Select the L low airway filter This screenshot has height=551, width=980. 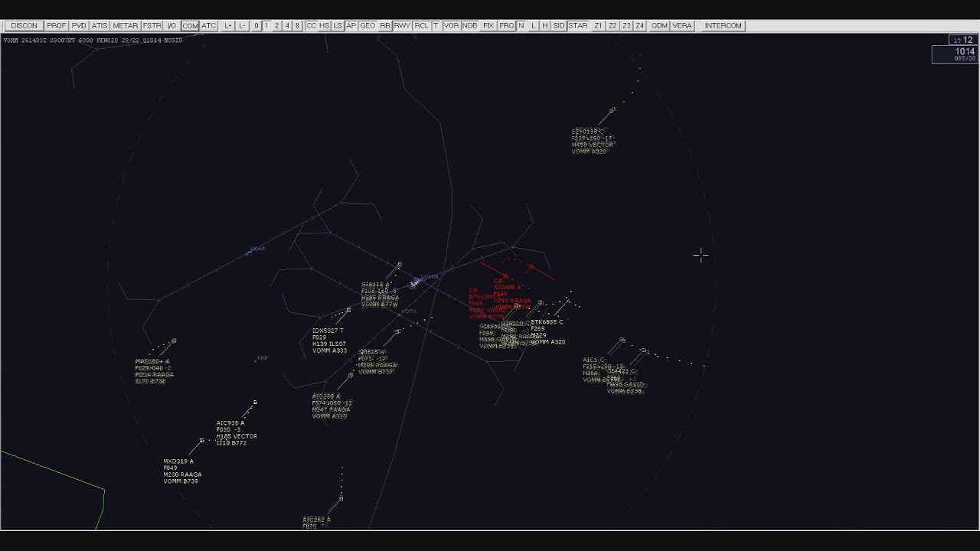534,26
